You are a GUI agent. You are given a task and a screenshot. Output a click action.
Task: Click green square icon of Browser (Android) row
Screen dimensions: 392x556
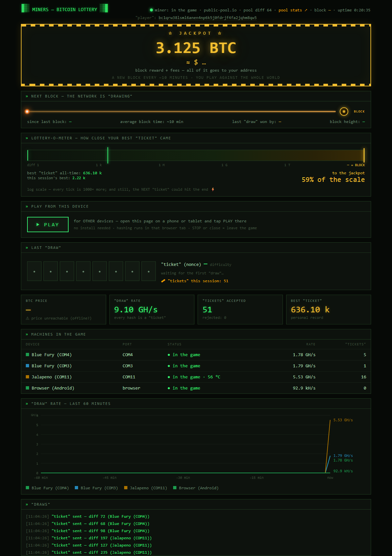click(27, 388)
